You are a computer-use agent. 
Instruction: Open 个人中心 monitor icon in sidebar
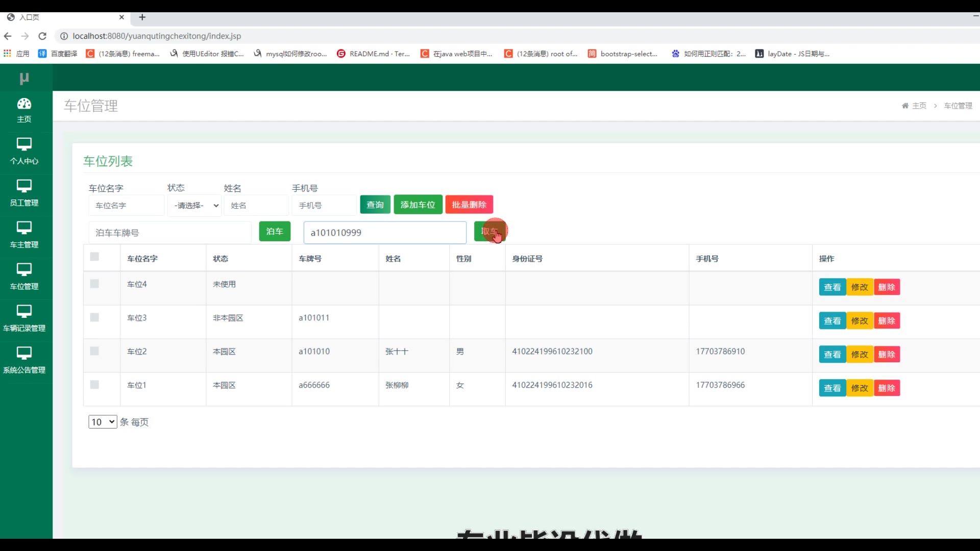[x=24, y=144]
